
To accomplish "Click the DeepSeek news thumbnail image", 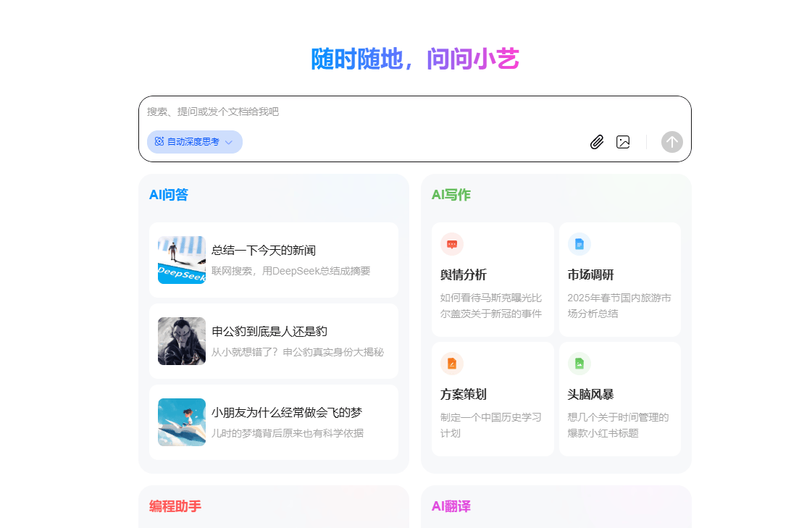I will 182,260.
